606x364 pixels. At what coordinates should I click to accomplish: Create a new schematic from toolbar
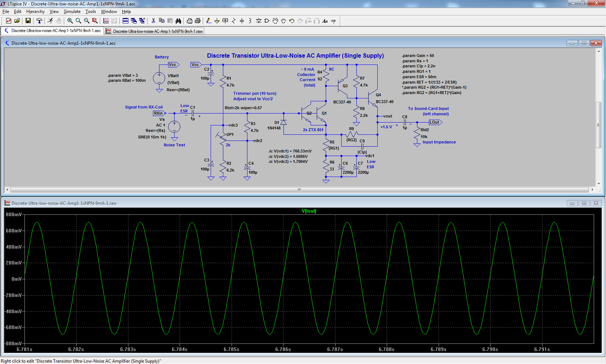click(x=9, y=21)
